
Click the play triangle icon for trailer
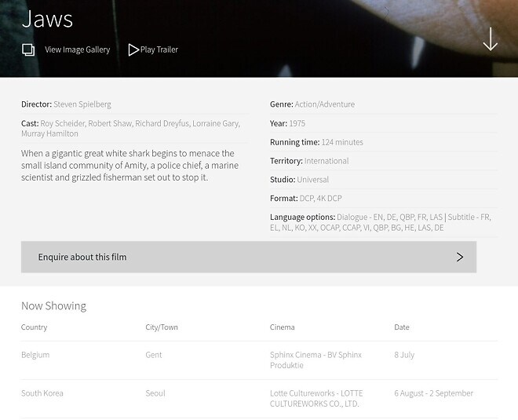[133, 50]
